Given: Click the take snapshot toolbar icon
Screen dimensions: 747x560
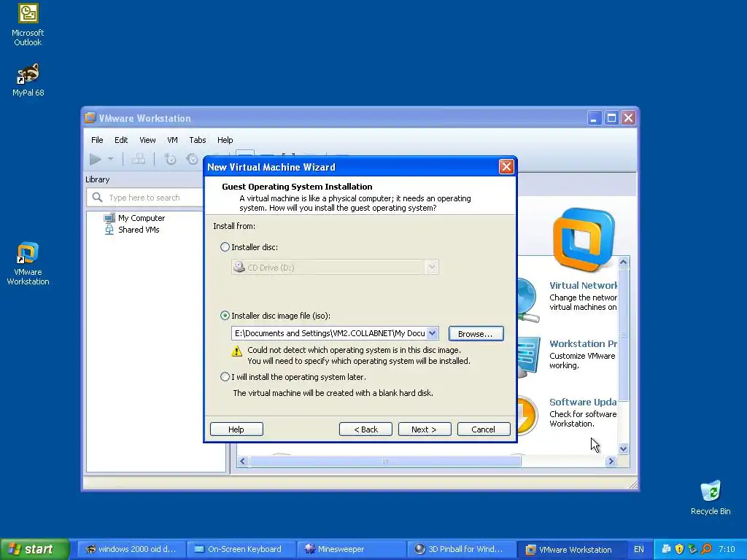Looking at the screenshot, I should point(170,159).
